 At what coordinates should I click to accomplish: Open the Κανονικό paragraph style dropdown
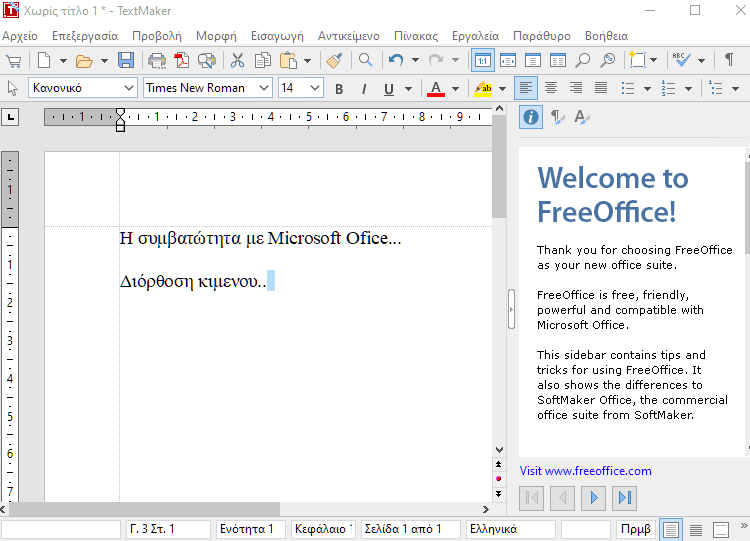(x=128, y=88)
